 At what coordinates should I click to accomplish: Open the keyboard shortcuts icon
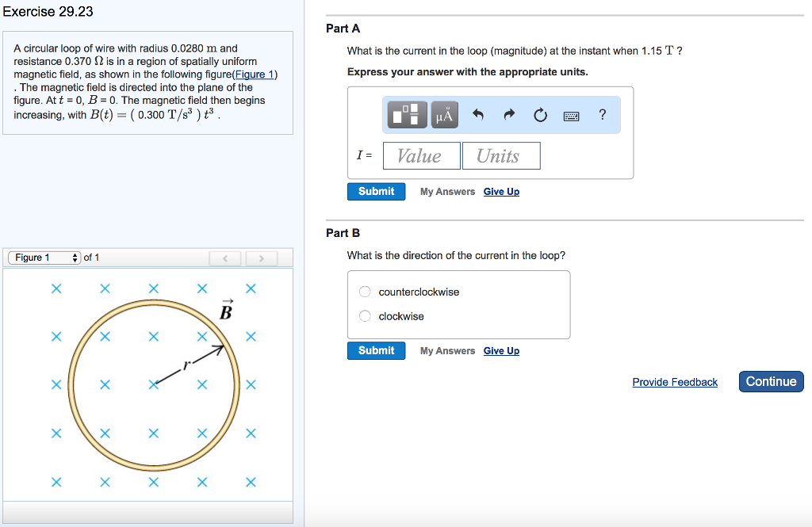pyautogui.click(x=573, y=114)
